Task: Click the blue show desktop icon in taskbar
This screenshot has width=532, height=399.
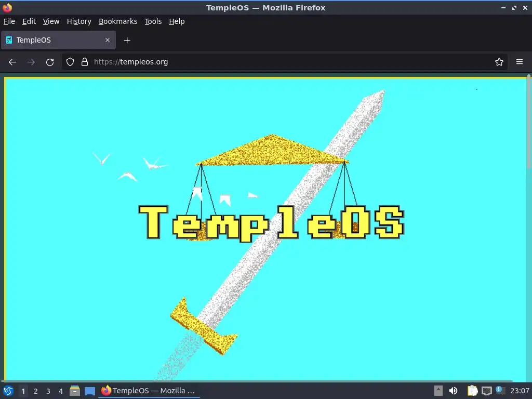Action: (x=89, y=391)
